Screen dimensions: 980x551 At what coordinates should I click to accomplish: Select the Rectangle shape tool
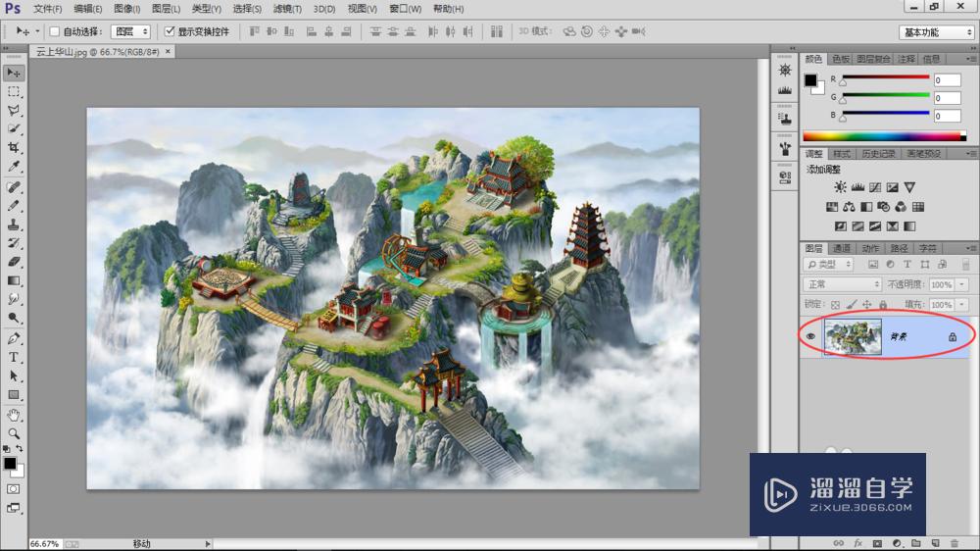point(14,395)
